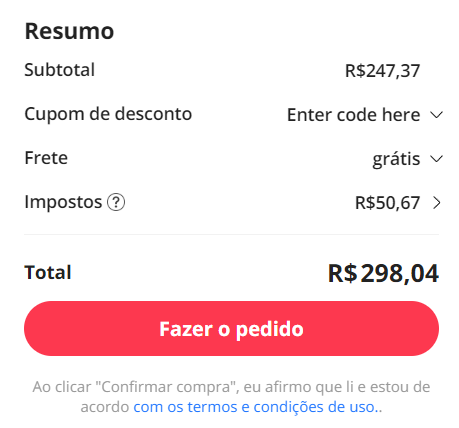Screen dimensions: 459x428
Task: Click the Frete label
Action: tap(46, 158)
